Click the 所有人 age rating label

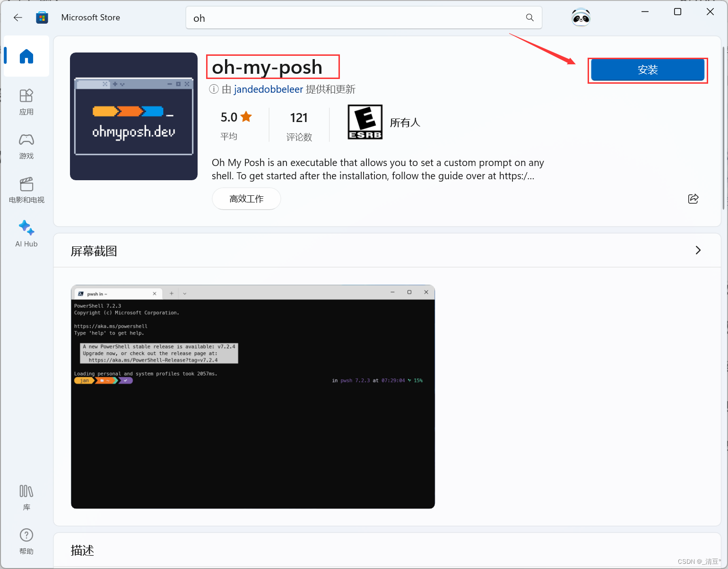405,123
